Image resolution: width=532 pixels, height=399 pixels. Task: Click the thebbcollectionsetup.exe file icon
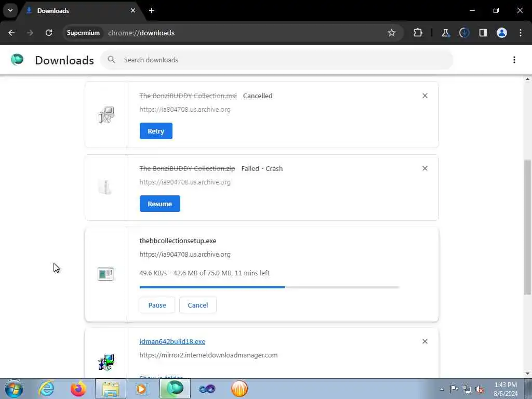(x=105, y=274)
